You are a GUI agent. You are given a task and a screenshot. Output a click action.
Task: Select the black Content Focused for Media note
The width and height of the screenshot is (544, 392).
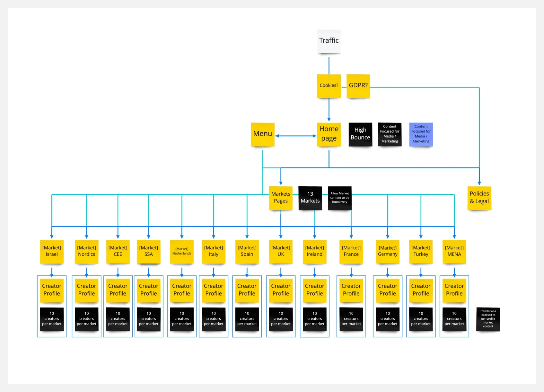390,135
